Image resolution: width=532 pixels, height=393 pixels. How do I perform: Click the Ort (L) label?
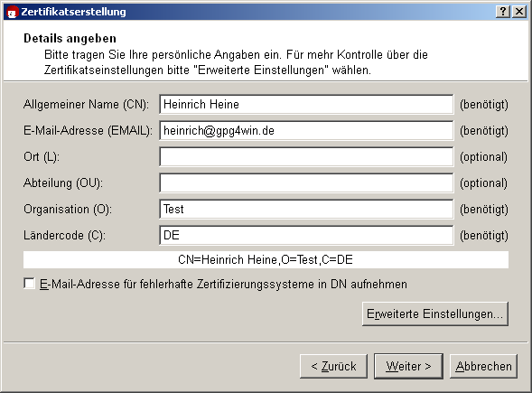point(42,157)
